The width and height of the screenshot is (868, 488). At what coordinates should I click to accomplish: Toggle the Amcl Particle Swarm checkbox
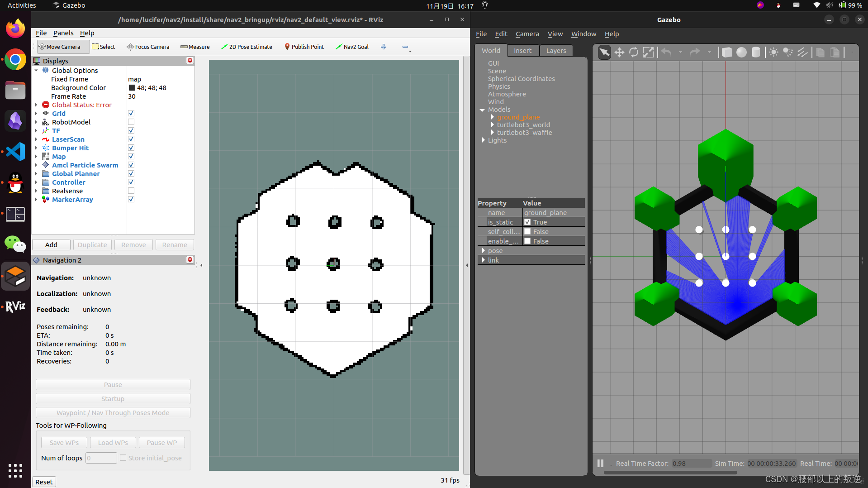(x=131, y=165)
